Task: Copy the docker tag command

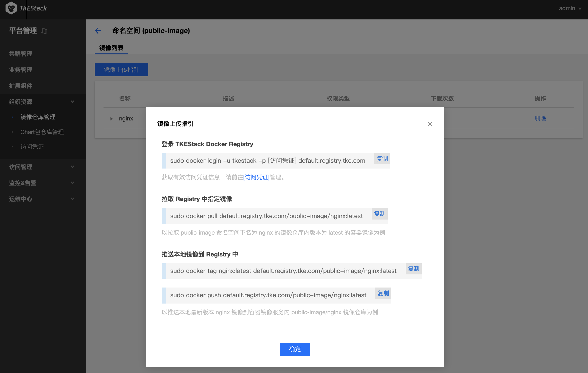Action: pyautogui.click(x=413, y=269)
